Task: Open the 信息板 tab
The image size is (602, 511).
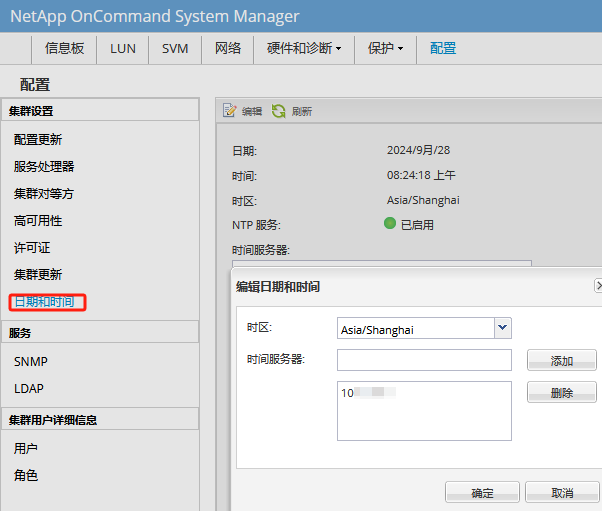Action: tap(64, 48)
